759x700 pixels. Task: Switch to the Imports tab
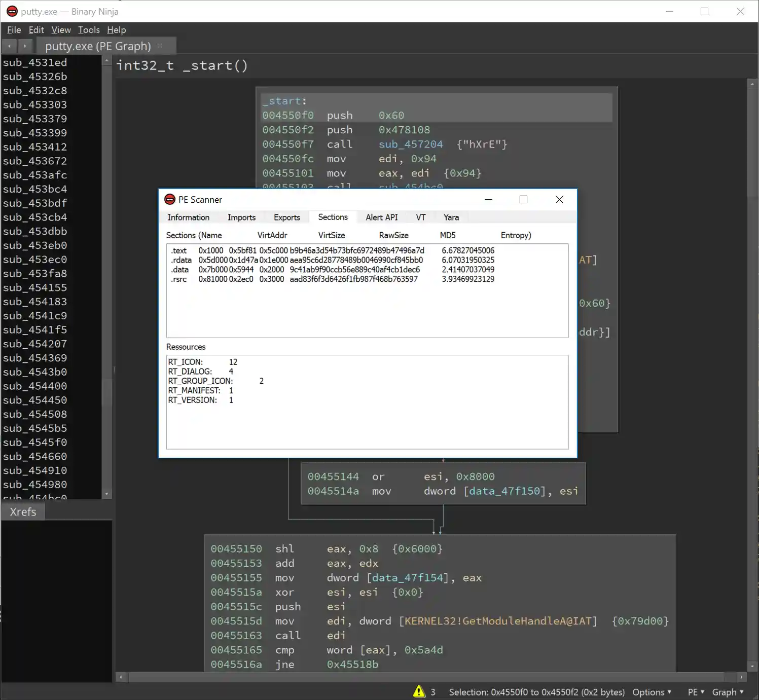(241, 217)
